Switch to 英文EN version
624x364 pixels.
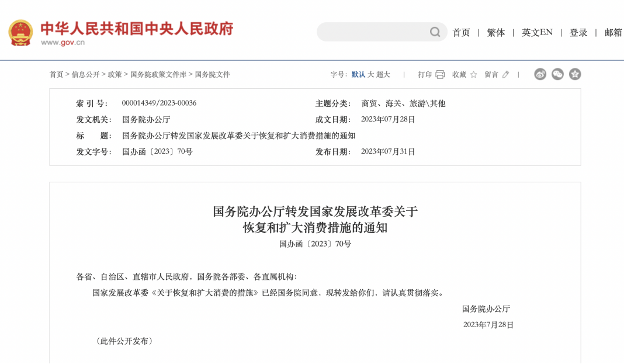coord(537,33)
